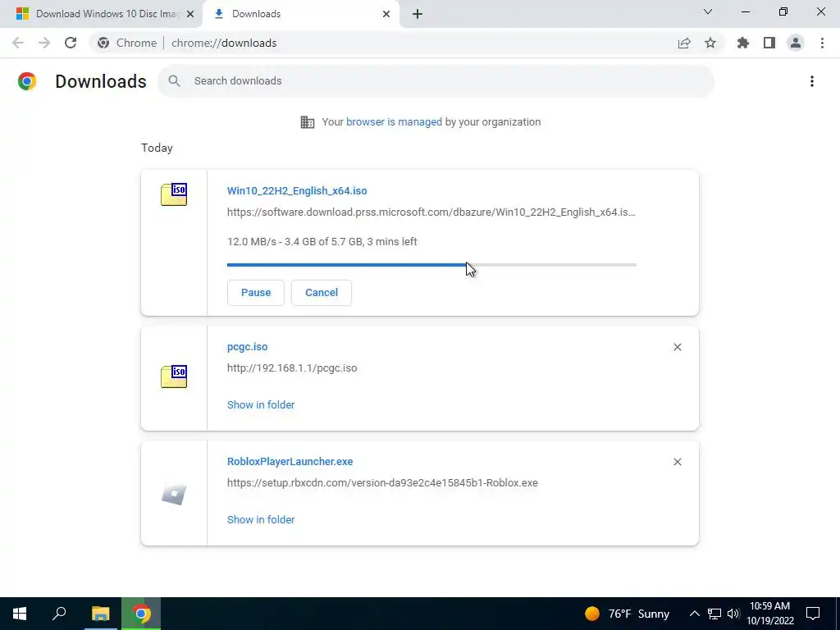Open taskbar search magnifier
Viewport: 840px width, 630px height.
[59, 613]
